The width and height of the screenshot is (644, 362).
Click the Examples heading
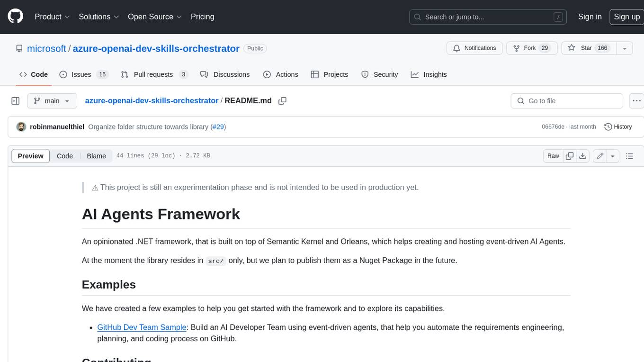[109, 284]
